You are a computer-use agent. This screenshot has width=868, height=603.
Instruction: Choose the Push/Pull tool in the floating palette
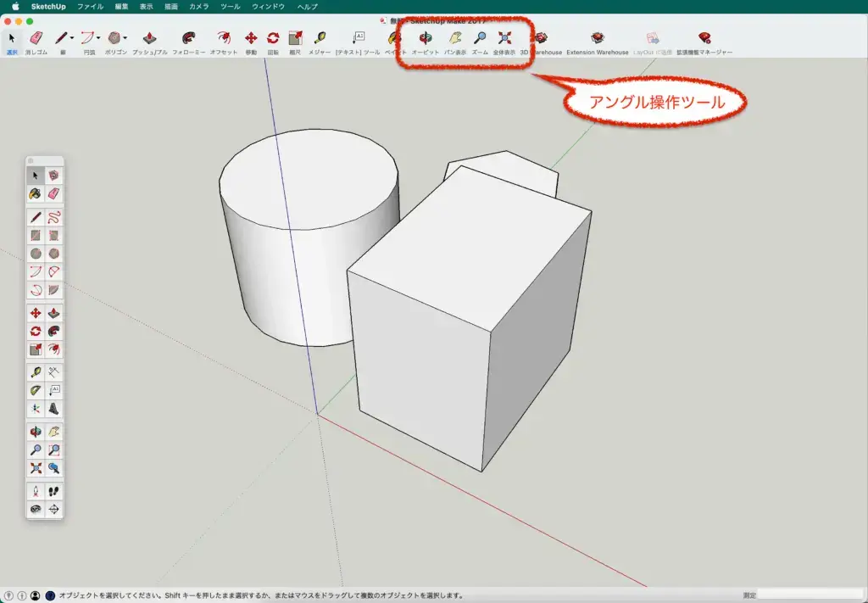pos(53,314)
